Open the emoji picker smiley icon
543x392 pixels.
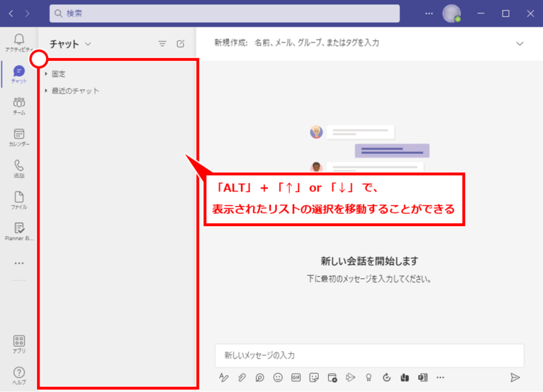pos(278,377)
